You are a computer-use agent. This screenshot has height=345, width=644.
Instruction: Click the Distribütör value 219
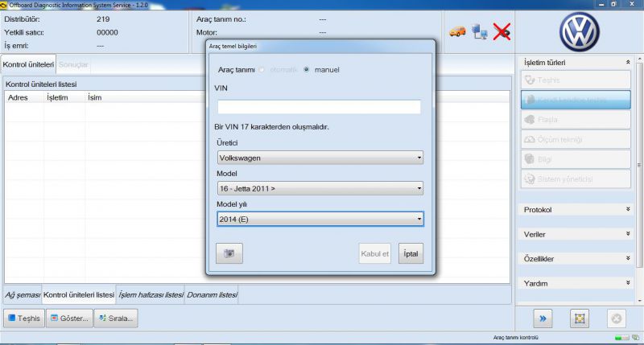(103, 19)
